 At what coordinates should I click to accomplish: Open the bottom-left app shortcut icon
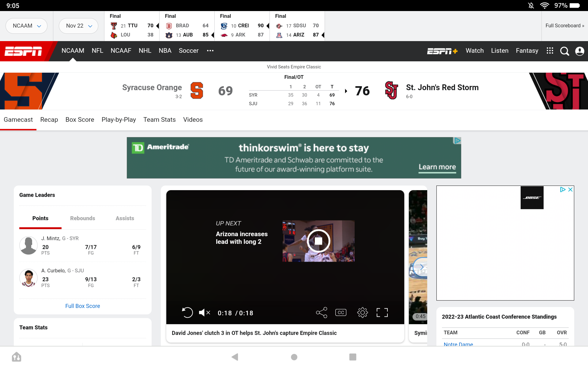pos(17,357)
